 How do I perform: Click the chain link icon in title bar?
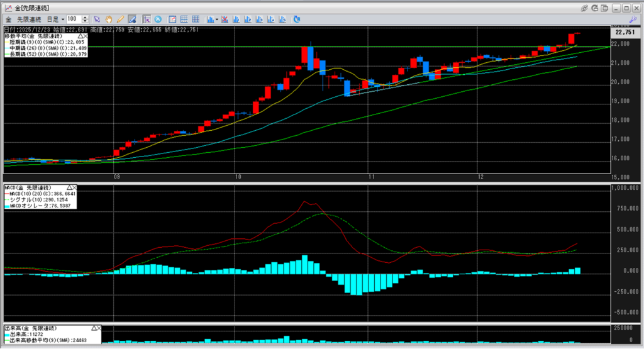point(584,8)
